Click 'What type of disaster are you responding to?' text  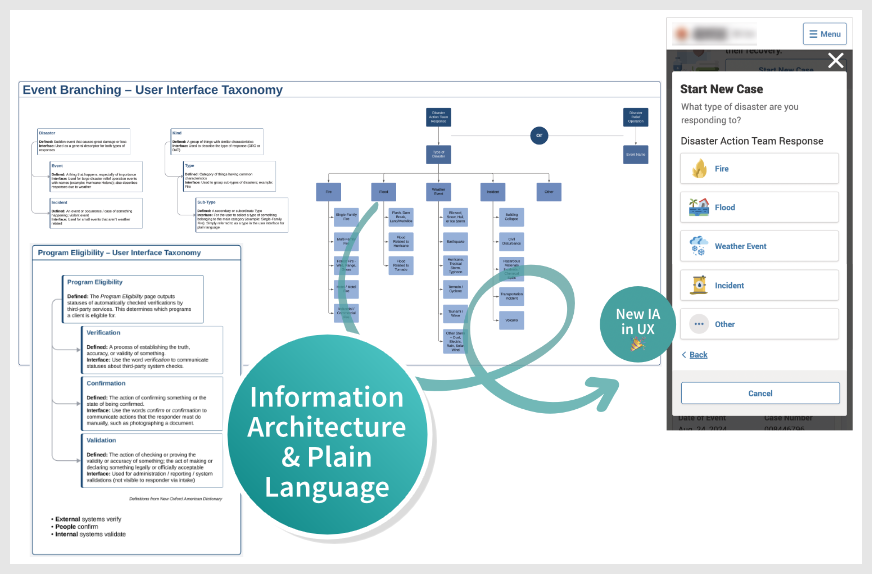[740, 113]
